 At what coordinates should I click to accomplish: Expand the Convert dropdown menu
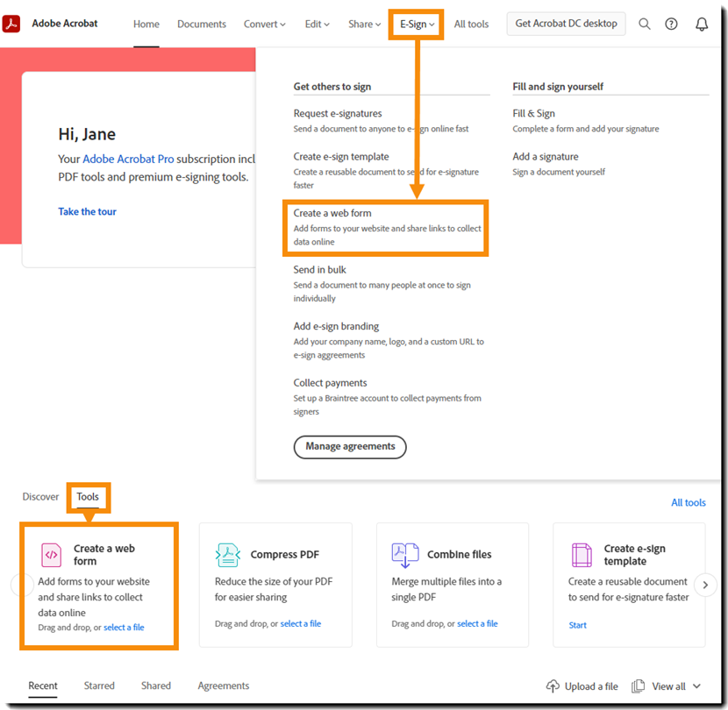click(x=265, y=25)
